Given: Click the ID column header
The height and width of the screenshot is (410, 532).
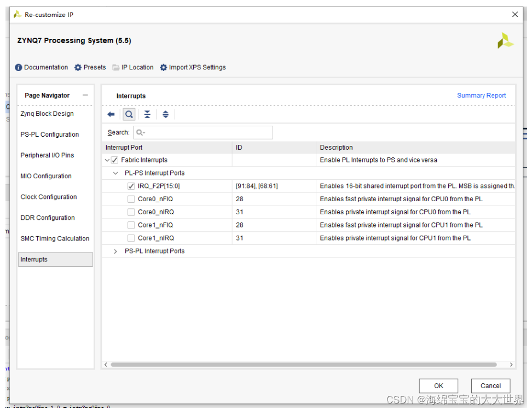Looking at the screenshot, I should tap(274, 148).
